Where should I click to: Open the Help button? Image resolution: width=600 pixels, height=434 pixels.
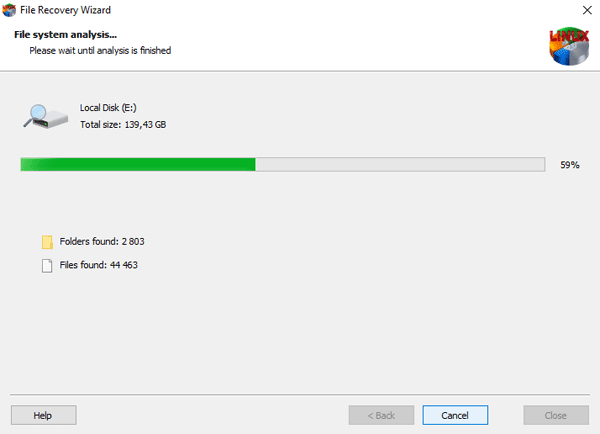44,415
